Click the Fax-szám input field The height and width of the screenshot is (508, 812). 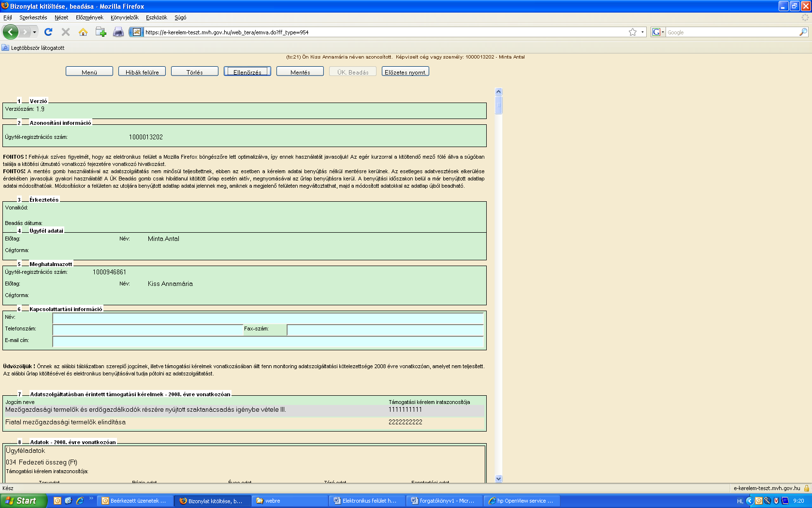click(x=385, y=330)
